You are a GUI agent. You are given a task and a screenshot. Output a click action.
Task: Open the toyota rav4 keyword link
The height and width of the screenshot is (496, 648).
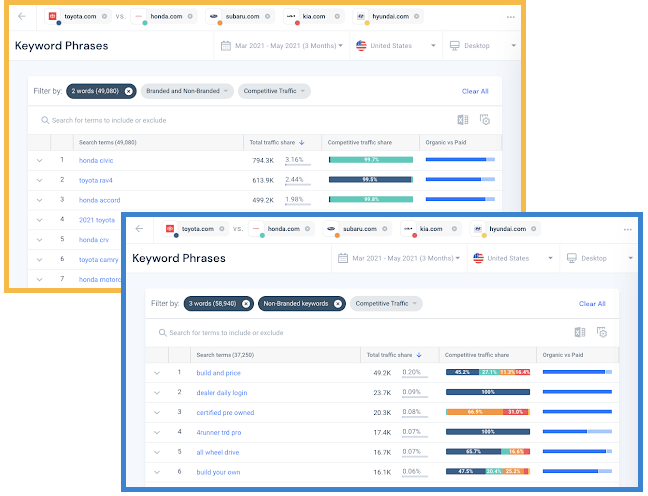pyautogui.click(x=95, y=180)
